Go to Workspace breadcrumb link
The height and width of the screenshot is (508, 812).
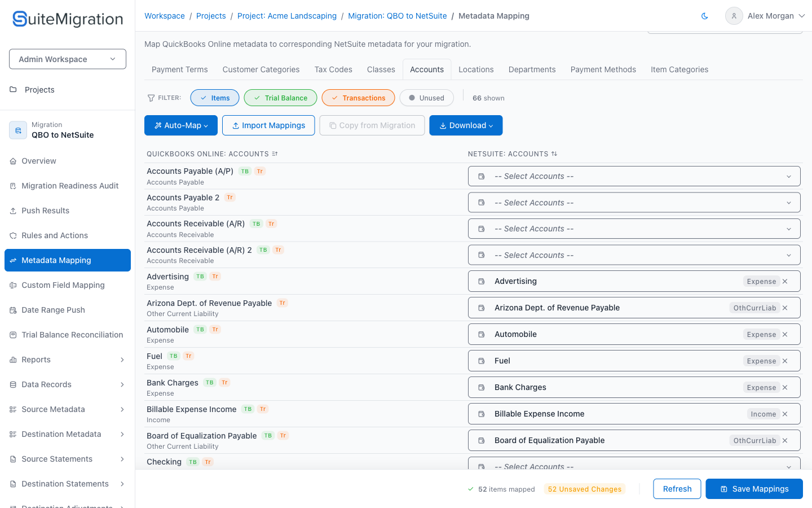coord(165,16)
